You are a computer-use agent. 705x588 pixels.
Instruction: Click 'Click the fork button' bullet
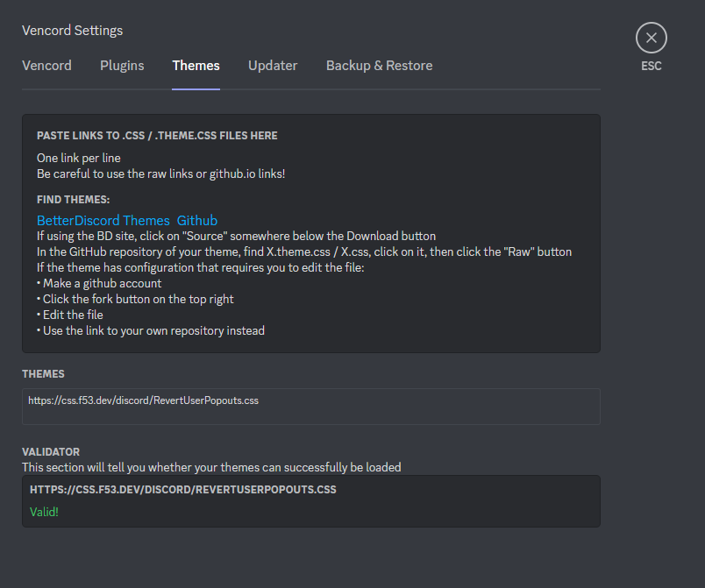click(x=135, y=299)
